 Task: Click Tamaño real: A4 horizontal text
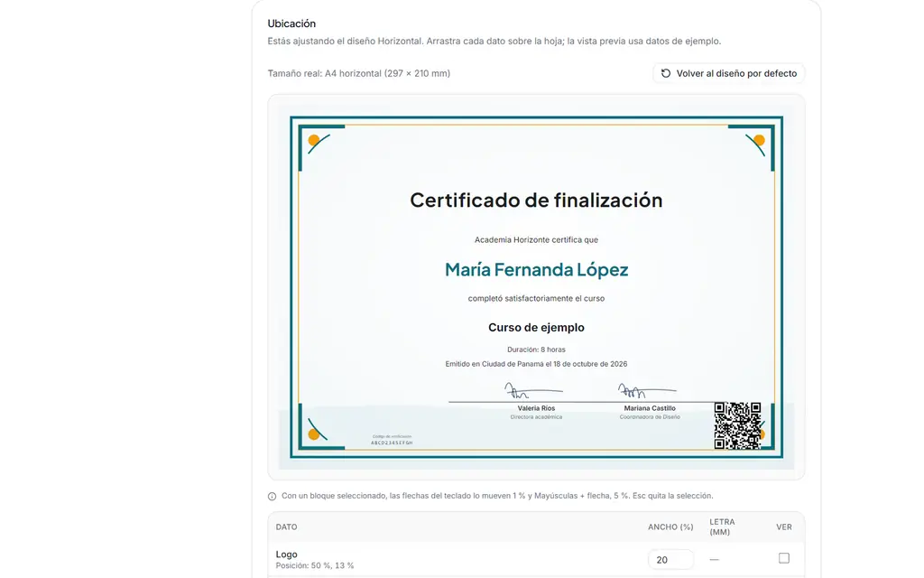pyautogui.click(x=359, y=73)
